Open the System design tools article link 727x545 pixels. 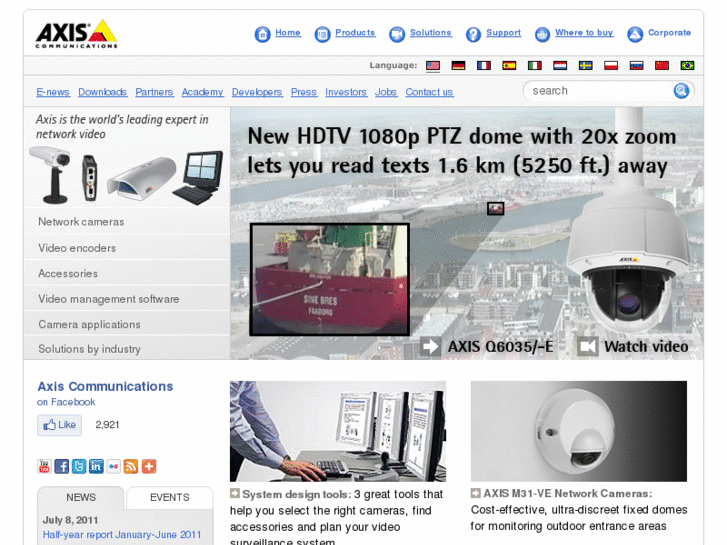click(x=296, y=494)
